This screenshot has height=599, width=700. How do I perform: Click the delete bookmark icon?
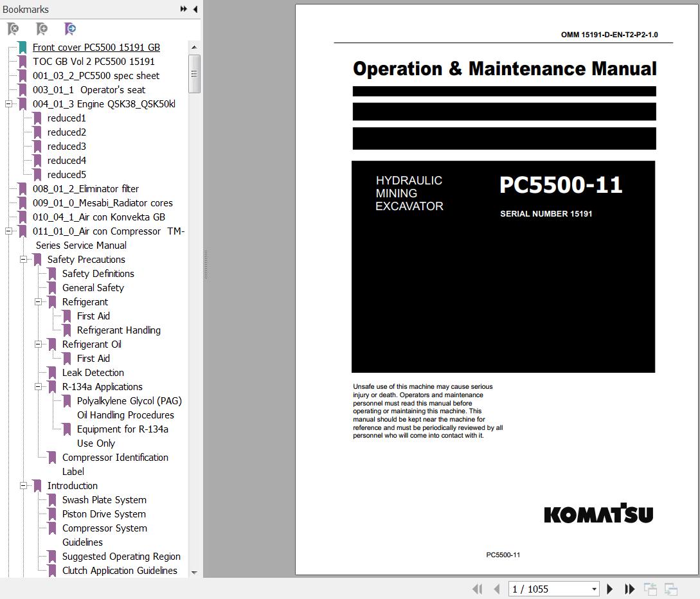pos(13,29)
